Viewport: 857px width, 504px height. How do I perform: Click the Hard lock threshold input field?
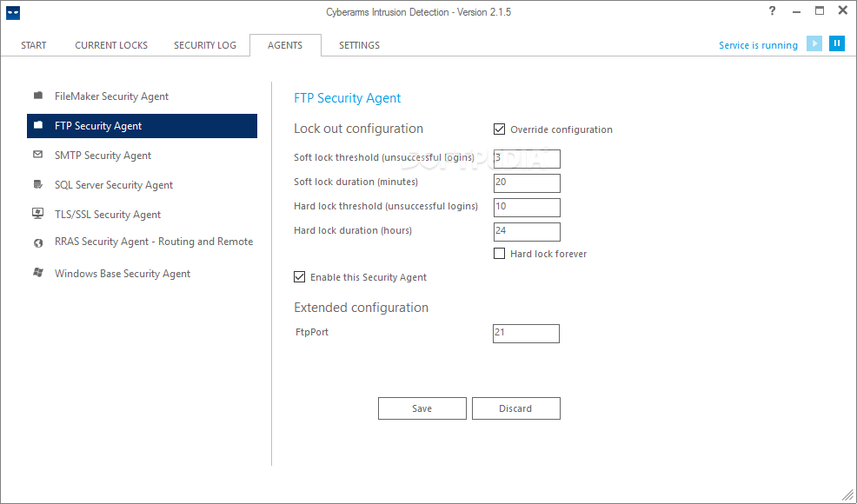coord(527,207)
